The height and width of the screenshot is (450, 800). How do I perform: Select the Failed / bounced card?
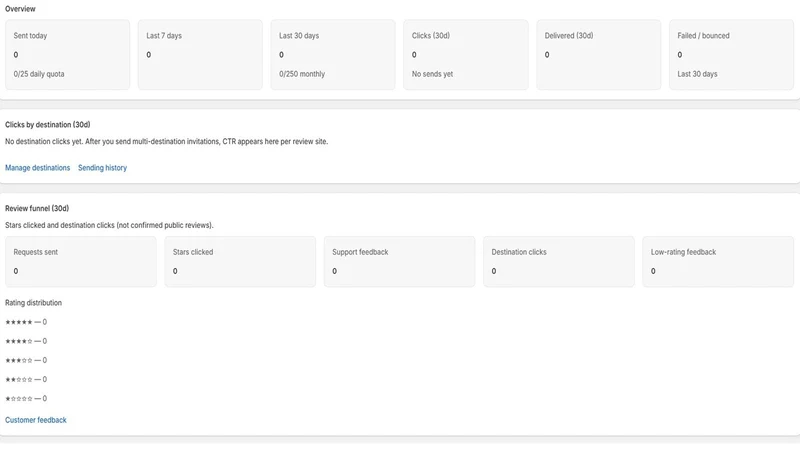pos(731,55)
